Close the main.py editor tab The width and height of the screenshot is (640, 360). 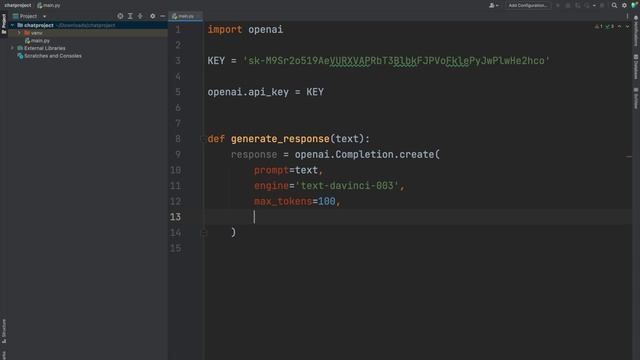pos(198,16)
